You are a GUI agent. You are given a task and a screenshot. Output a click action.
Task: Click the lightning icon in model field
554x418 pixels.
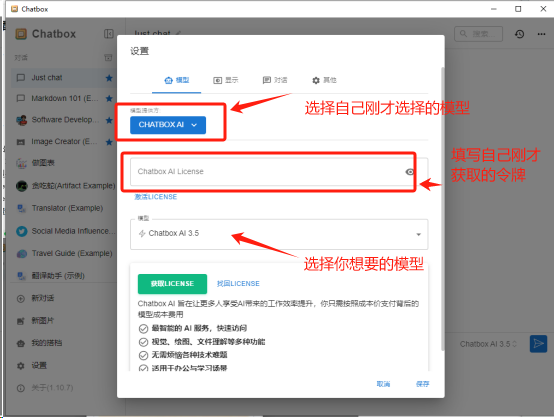(x=142, y=233)
